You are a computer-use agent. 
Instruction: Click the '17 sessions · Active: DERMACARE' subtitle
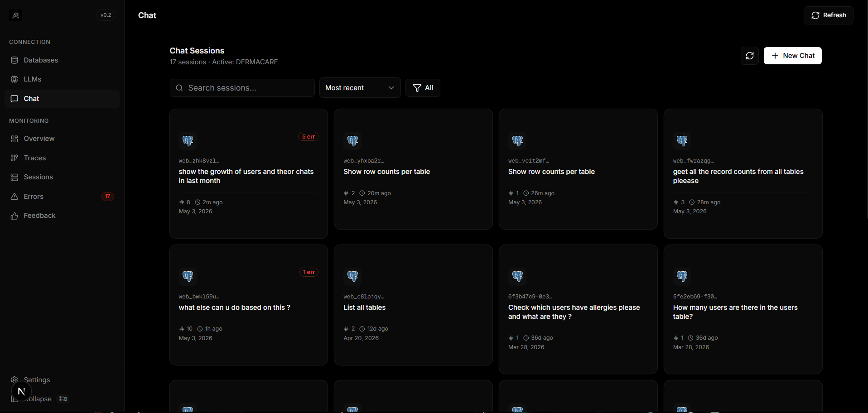click(224, 62)
